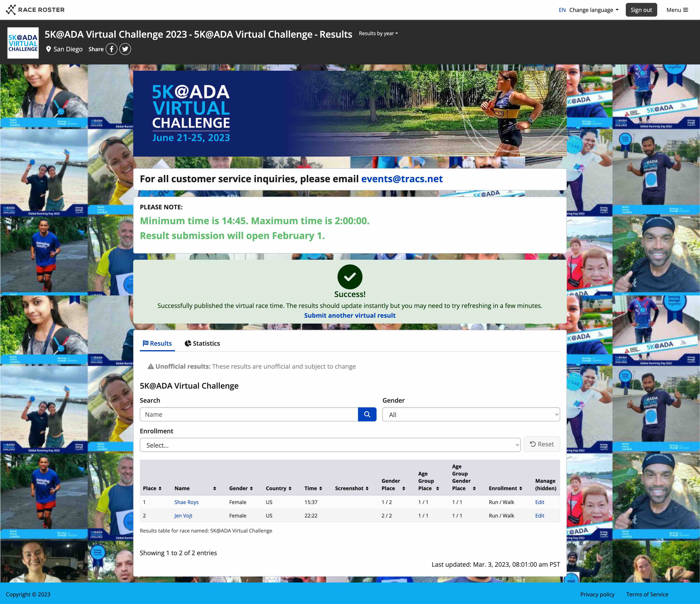Viewport: 700px width, 604px height.
Task: Open the Enrollment select dropdown
Action: 330,445
